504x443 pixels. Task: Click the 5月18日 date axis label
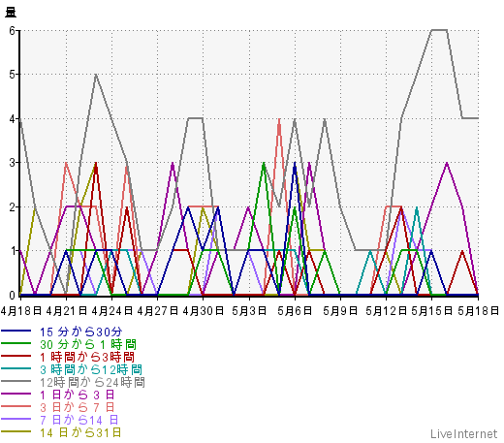click(479, 311)
